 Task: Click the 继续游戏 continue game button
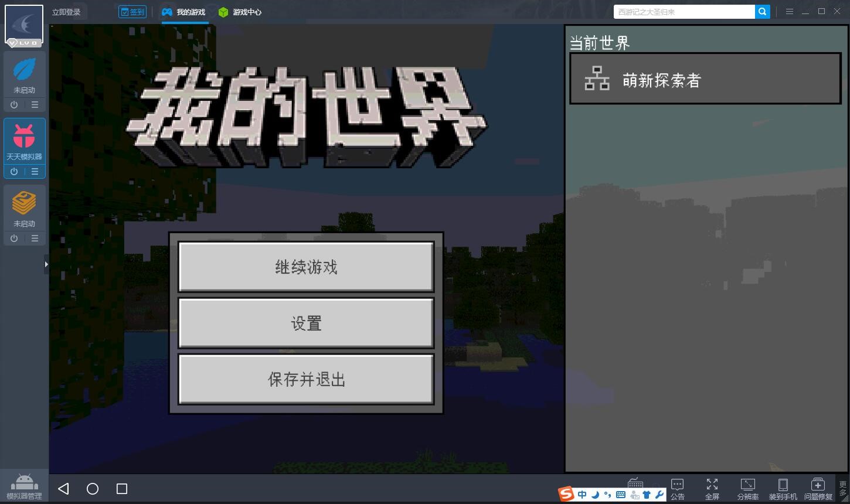(x=306, y=267)
